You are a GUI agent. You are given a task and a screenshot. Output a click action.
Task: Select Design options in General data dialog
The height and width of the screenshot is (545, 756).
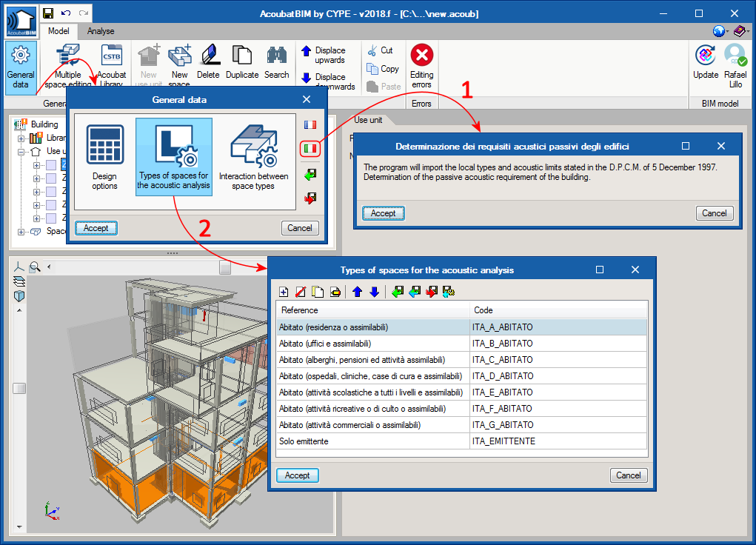tap(104, 157)
